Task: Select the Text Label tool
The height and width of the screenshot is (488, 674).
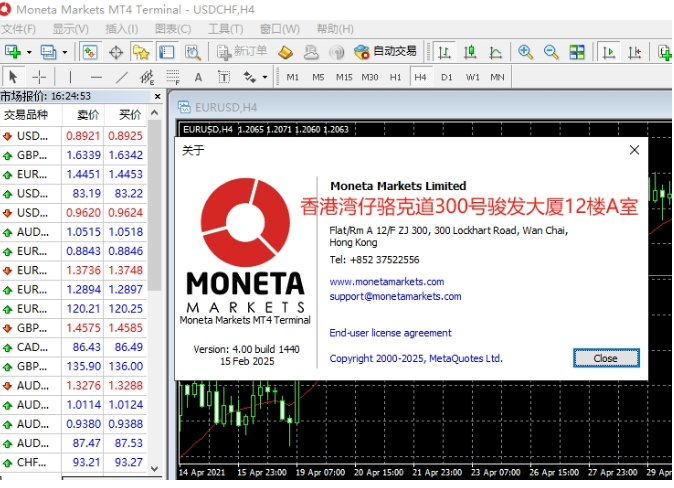Action: [224, 77]
